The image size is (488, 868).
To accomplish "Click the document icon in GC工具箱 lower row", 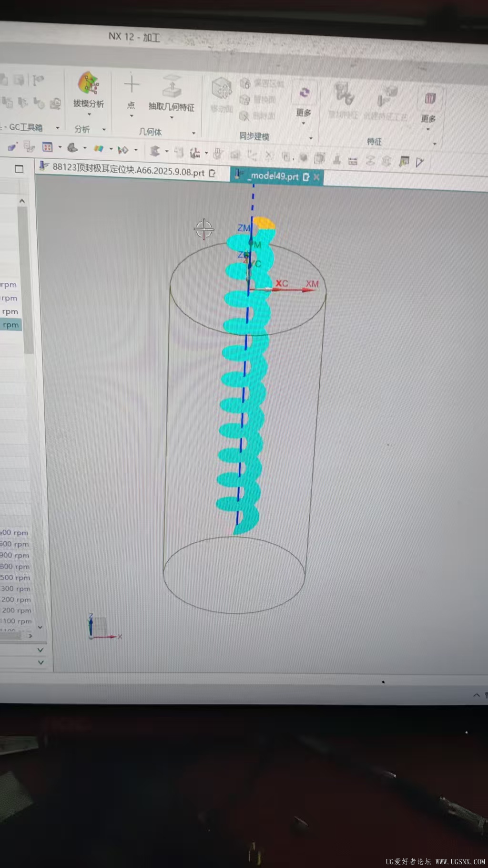I will click(x=55, y=103).
